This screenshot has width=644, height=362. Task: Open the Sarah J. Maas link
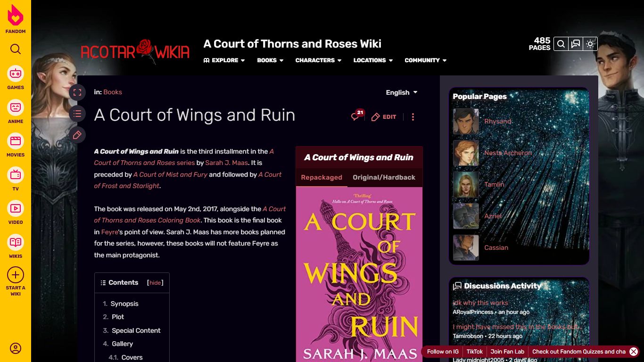click(x=226, y=163)
